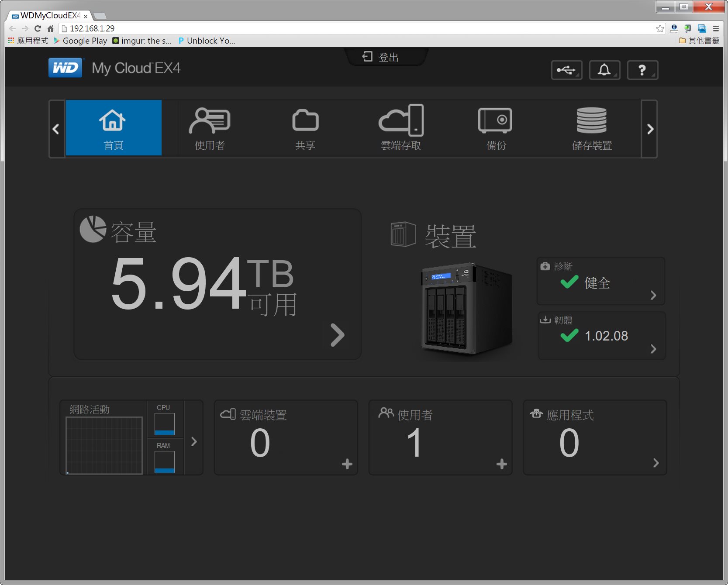Click the RAM usage bar
Viewport: 728px width, 585px height.
click(165, 462)
